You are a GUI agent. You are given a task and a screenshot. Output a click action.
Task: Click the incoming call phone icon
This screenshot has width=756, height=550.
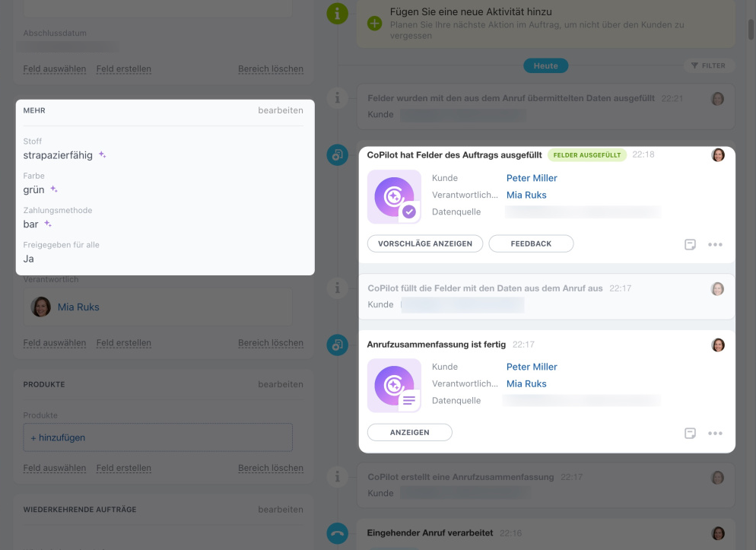click(x=337, y=533)
